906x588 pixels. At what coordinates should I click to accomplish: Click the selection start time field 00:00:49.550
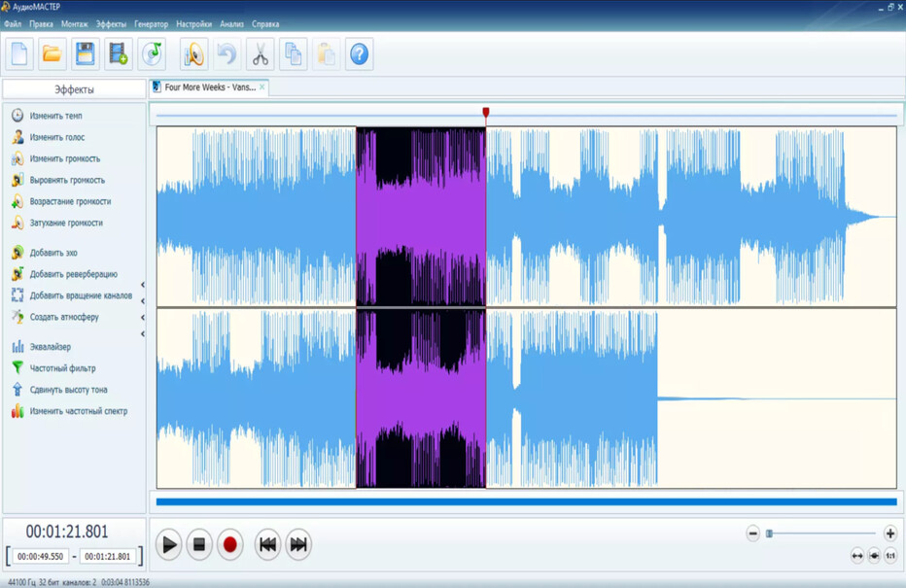[x=42, y=557]
